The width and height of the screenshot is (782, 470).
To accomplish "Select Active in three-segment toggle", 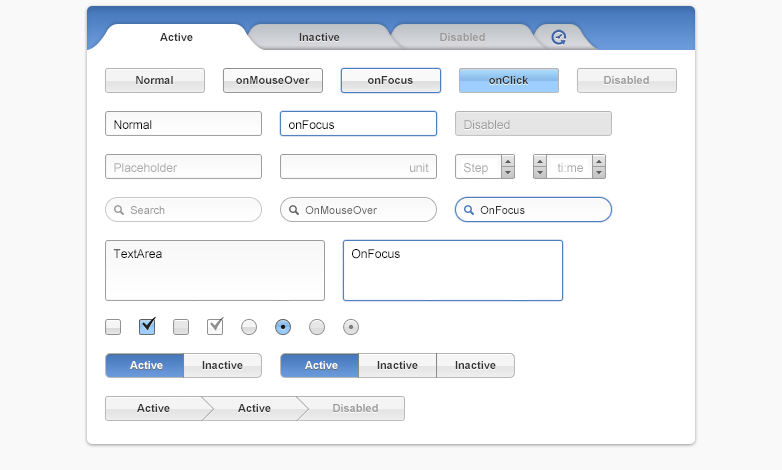I will tap(320, 365).
